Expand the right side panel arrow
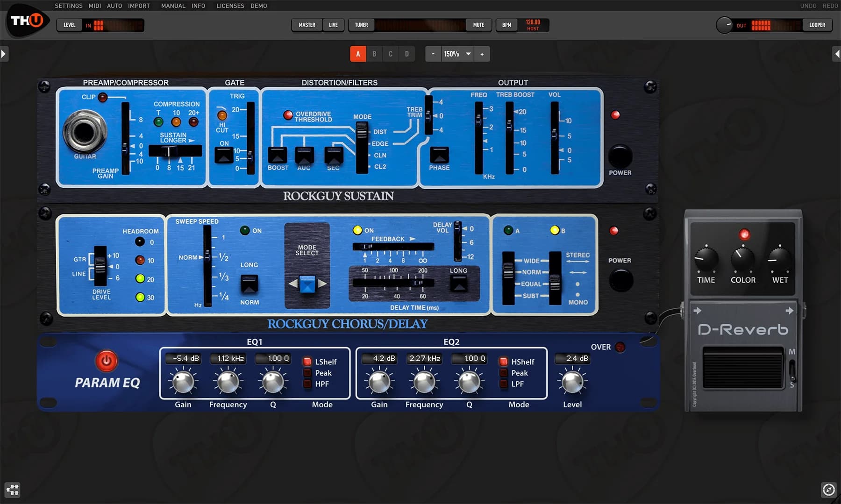The width and height of the screenshot is (841, 504). (837, 54)
